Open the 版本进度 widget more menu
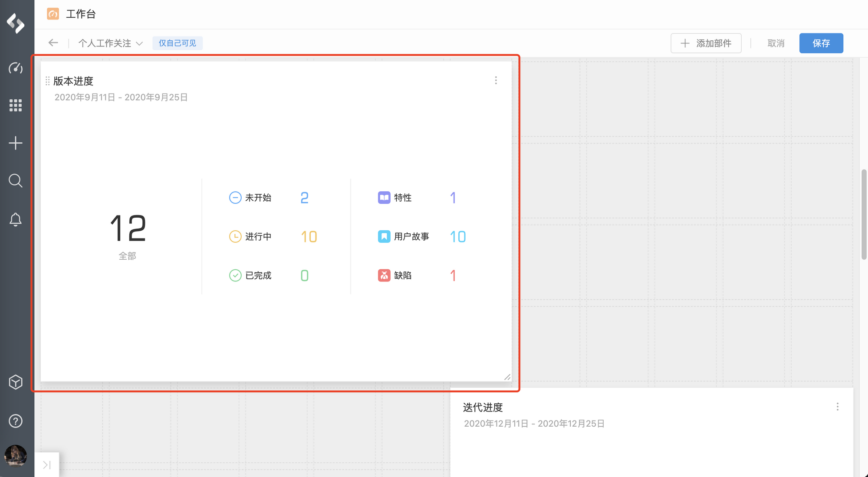The height and width of the screenshot is (477, 868). (x=496, y=80)
